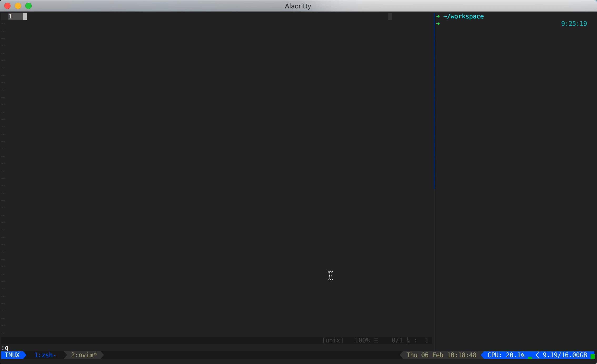597x364 pixels.
Task: Switch to tmux window 1:zsh-
Action: [x=45, y=355]
